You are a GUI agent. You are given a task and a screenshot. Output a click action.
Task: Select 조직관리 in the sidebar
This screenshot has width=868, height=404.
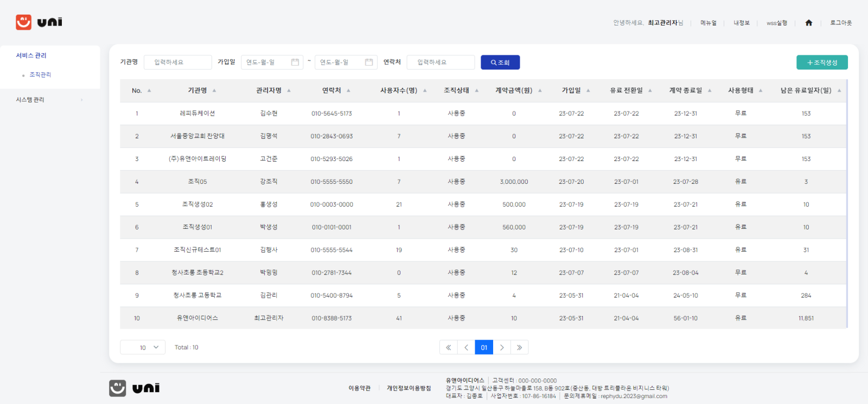point(40,75)
